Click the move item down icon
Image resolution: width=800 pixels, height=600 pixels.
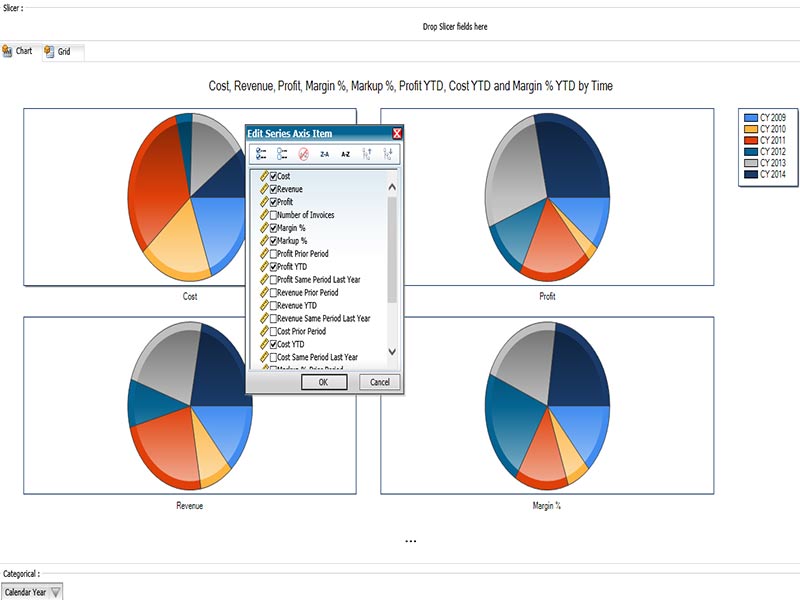pyautogui.click(x=388, y=154)
